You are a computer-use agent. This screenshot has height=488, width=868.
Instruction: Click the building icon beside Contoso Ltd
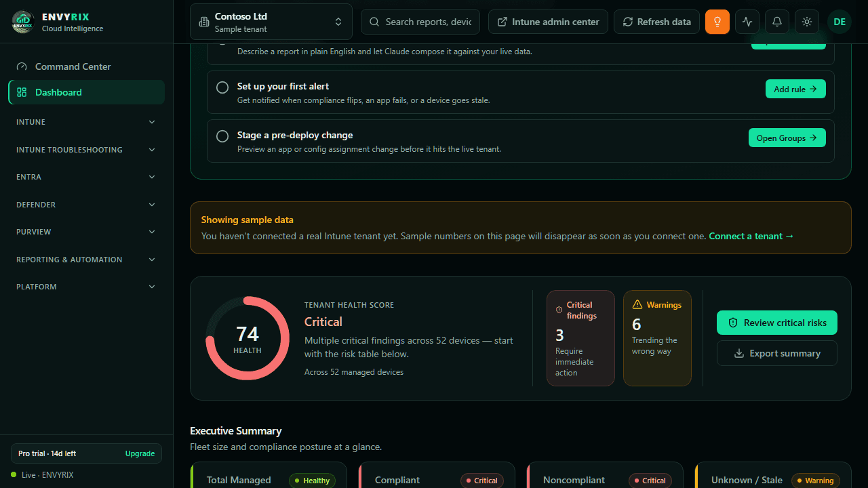tap(203, 22)
